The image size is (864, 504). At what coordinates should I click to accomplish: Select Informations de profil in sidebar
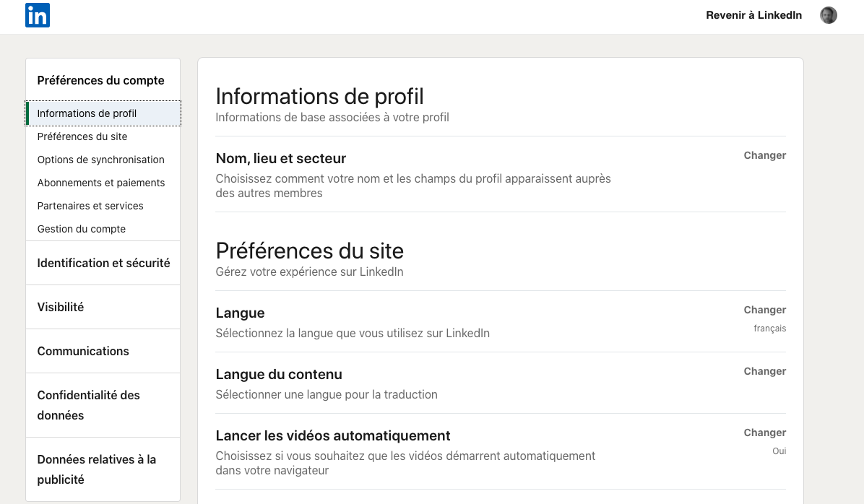87,113
